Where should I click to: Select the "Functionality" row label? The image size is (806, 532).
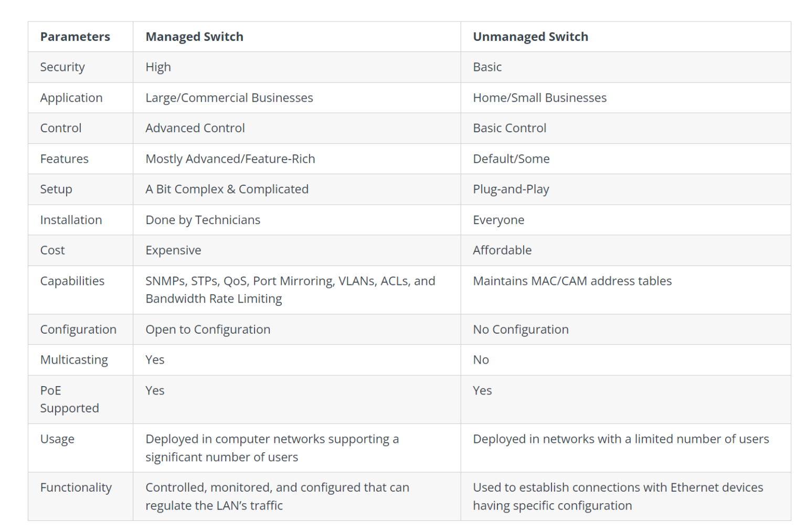coord(76,488)
